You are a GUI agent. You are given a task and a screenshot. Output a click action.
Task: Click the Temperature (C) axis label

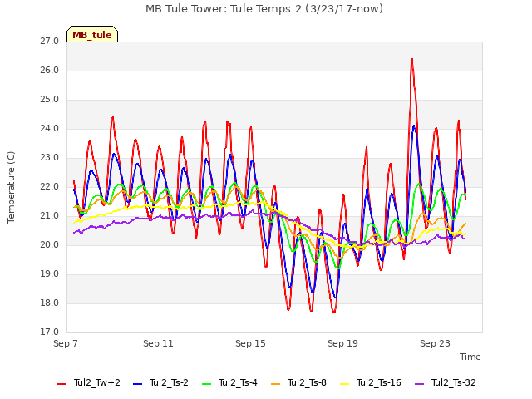point(11,187)
